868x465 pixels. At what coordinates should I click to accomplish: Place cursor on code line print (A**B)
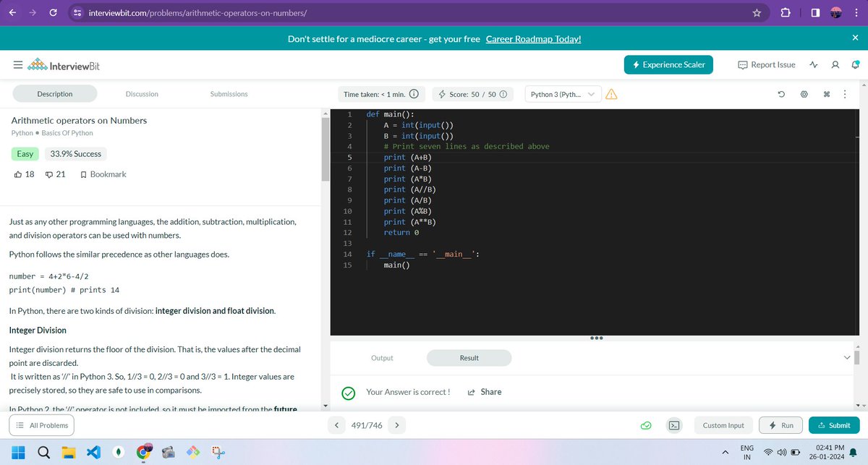[x=409, y=222]
